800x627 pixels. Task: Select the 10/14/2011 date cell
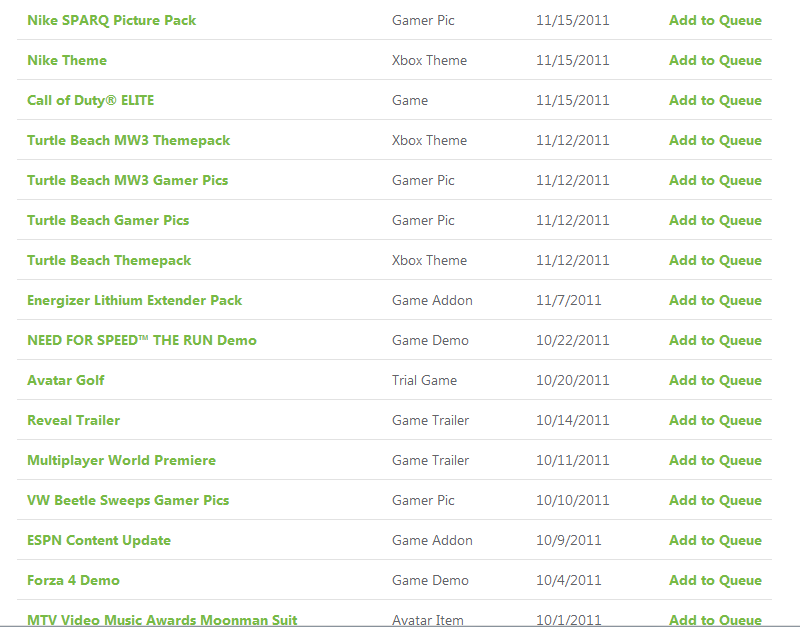pyautogui.click(x=572, y=420)
